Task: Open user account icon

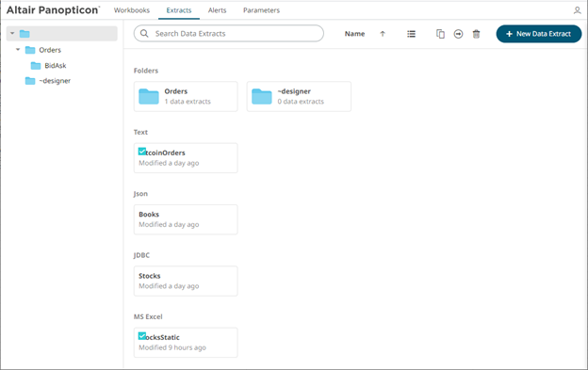Action: [577, 10]
